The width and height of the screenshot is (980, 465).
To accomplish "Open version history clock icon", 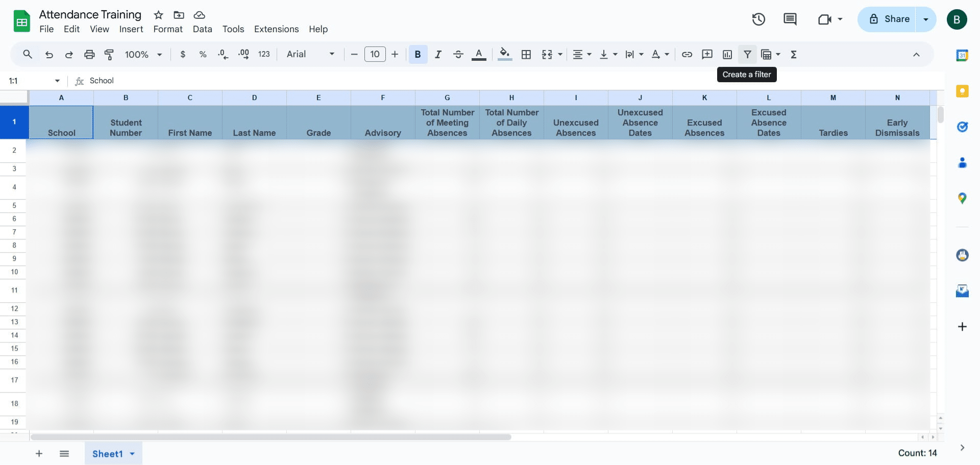I will pos(758,19).
